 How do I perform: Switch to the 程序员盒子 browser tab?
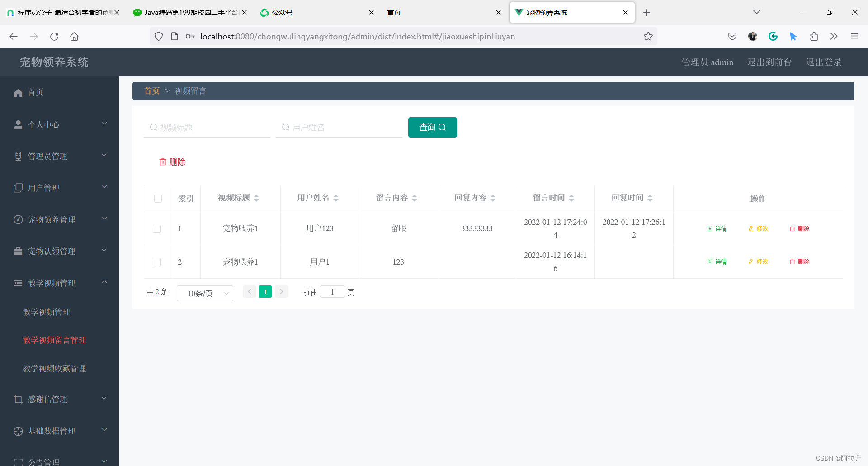(62, 13)
